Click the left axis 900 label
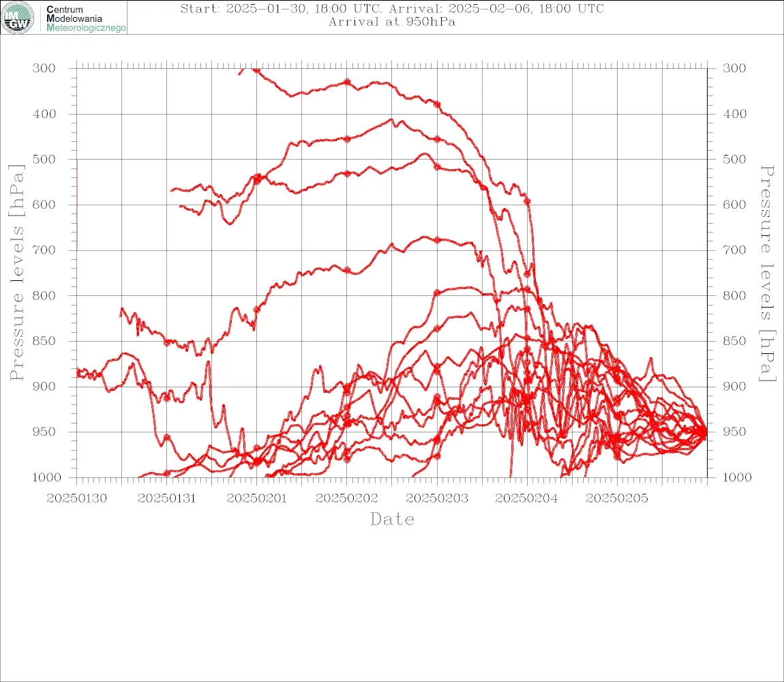784x682 pixels. (x=44, y=386)
